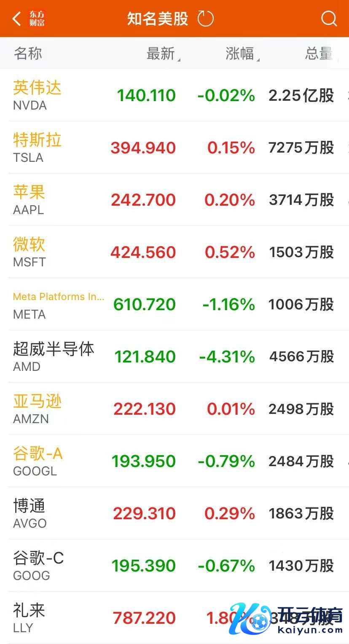349x644 pixels.
Task: Click the refresh circle icon
Action: pos(206,19)
